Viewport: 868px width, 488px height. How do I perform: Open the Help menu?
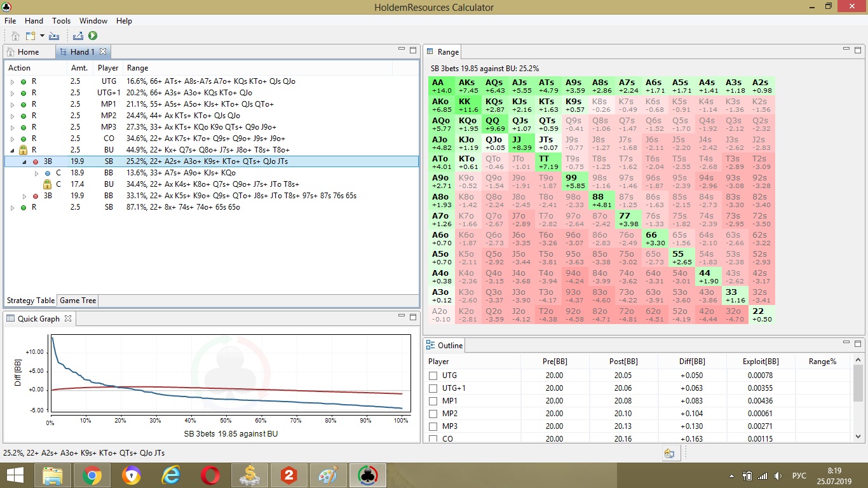[x=124, y=21]
